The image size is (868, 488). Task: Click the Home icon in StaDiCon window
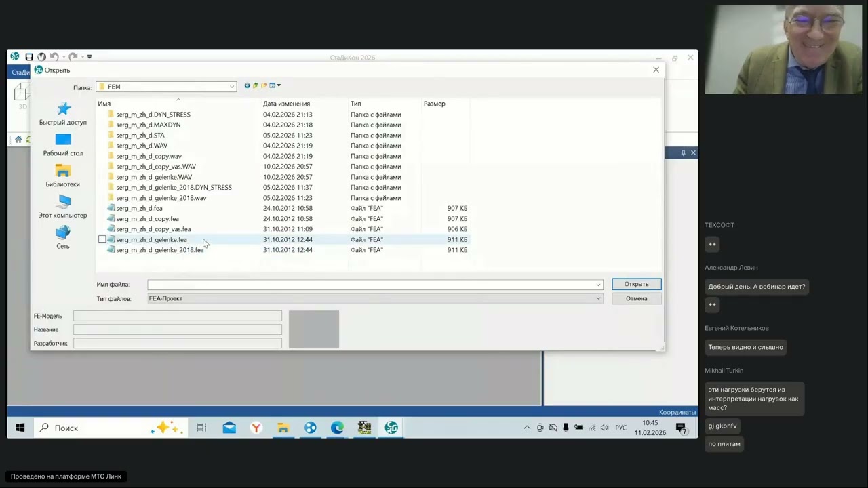[18, 140]
